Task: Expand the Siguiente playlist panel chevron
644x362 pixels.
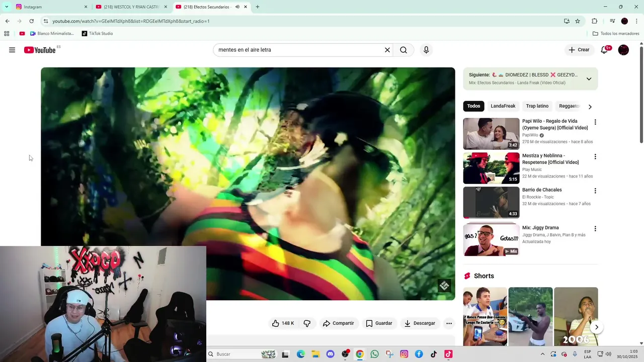Action: (589, 79)
